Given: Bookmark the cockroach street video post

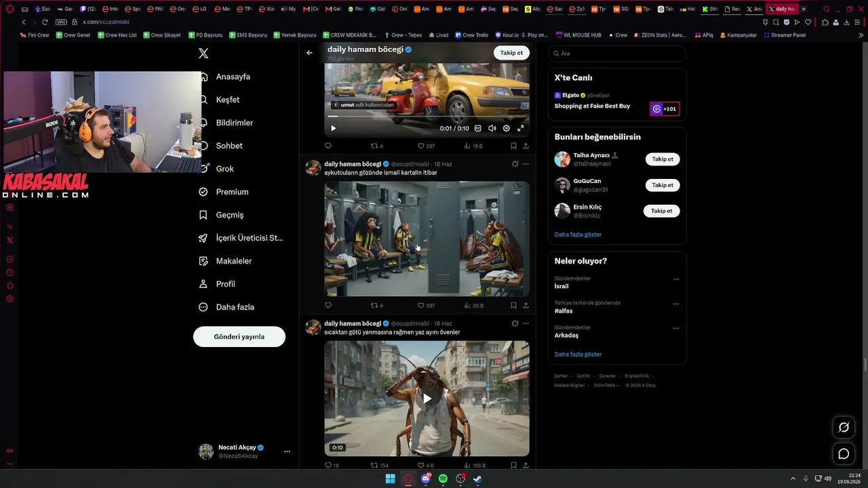Looking at the screenshot, I should pos(513,466).
